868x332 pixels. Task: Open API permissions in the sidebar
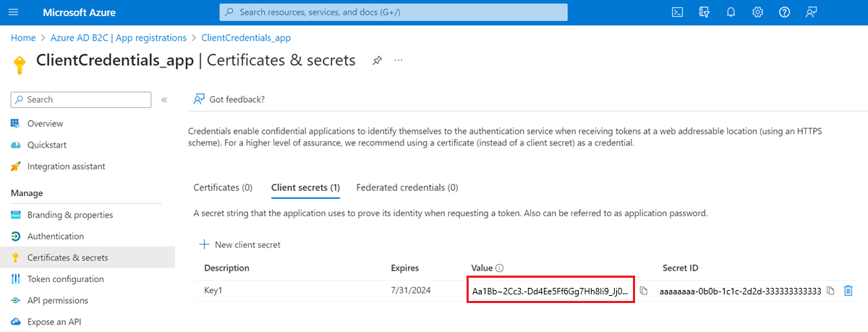pos(58,300)
